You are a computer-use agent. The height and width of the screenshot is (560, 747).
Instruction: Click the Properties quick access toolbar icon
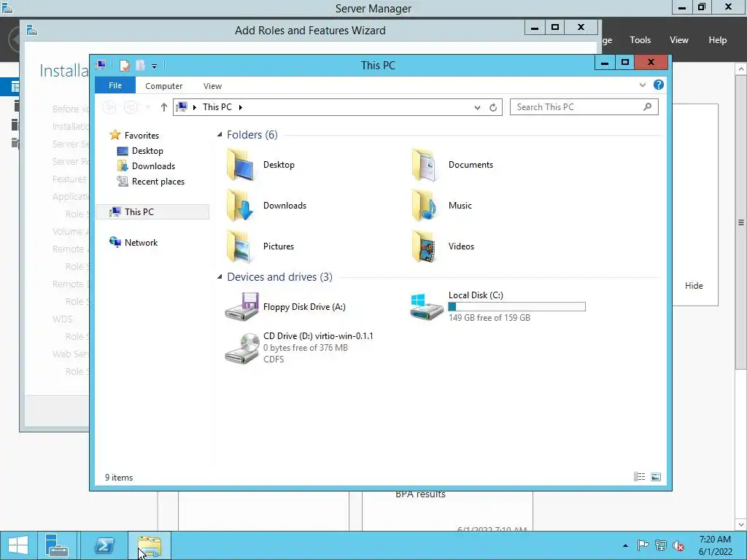pyautogui.click(x=124, y=65)
